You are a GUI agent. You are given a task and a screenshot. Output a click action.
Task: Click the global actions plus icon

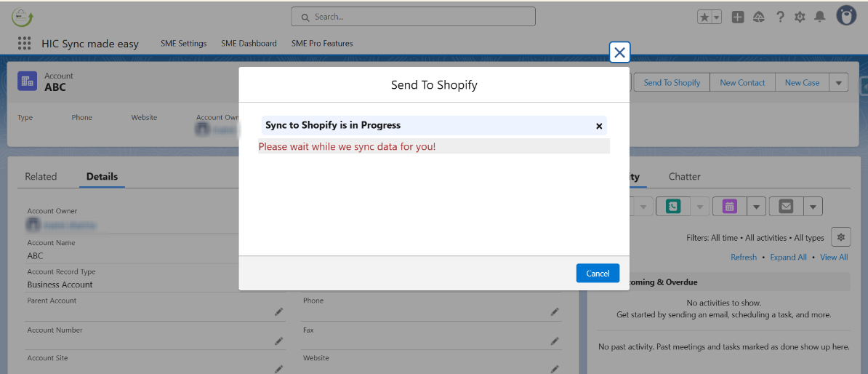click(x=738, y=17)
